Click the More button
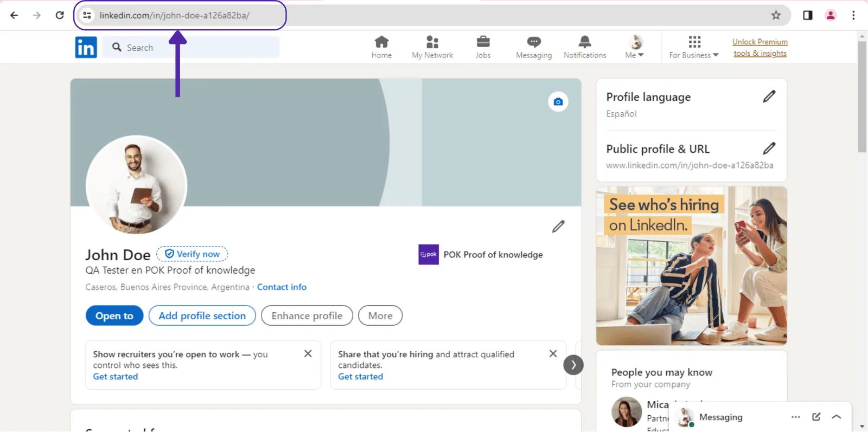868x432 pixels. 380,315
